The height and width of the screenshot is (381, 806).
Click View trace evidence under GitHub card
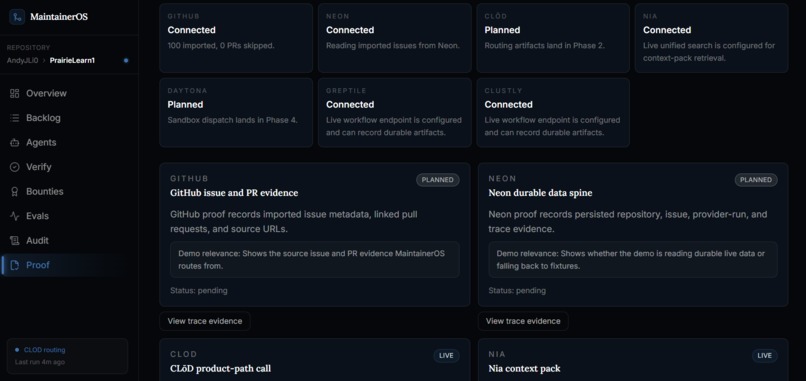pyautogui.click(x=205, y=321)
